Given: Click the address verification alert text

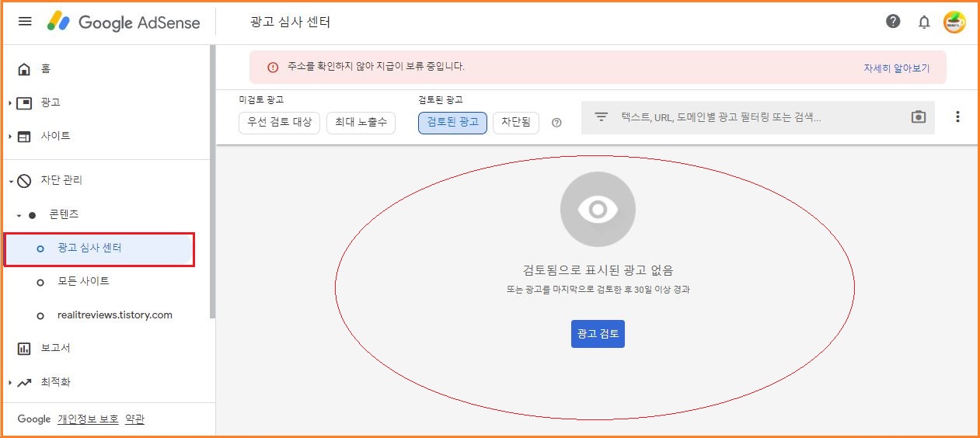Looking at the screenshot, I should point(376,67).
